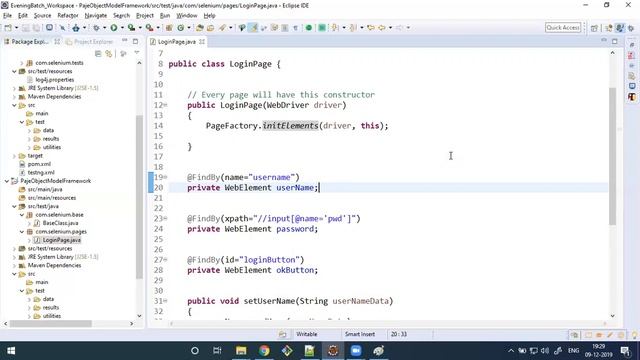Toggle Link with Editor in Package Explorer
The height and width of the screenshot is (360, 640).
point(109,53)
